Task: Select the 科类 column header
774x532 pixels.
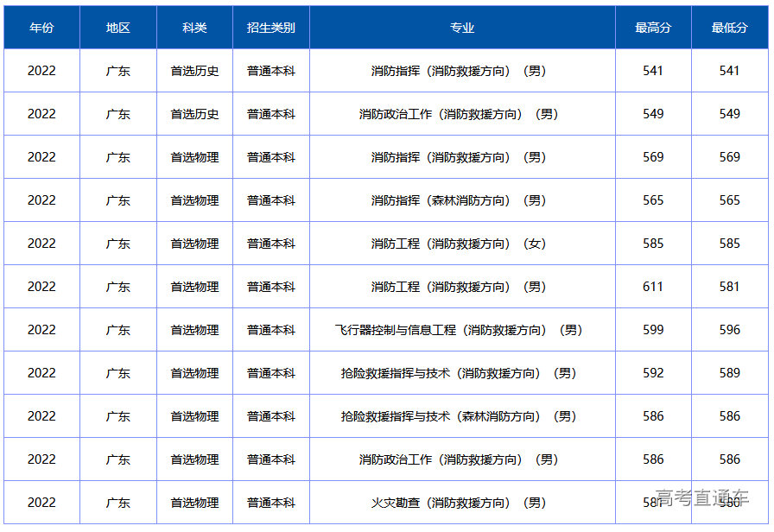Action: pyautogui.click(x=194, y=28)
